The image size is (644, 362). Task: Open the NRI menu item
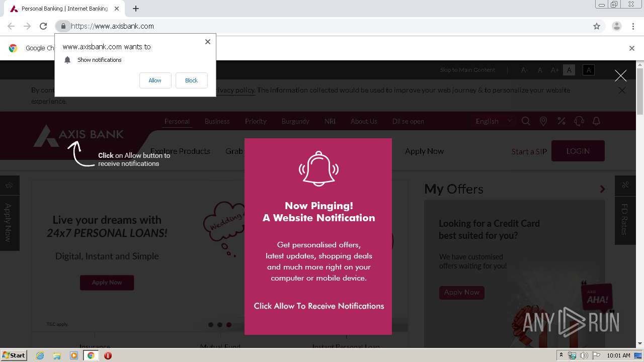point(330,121)
